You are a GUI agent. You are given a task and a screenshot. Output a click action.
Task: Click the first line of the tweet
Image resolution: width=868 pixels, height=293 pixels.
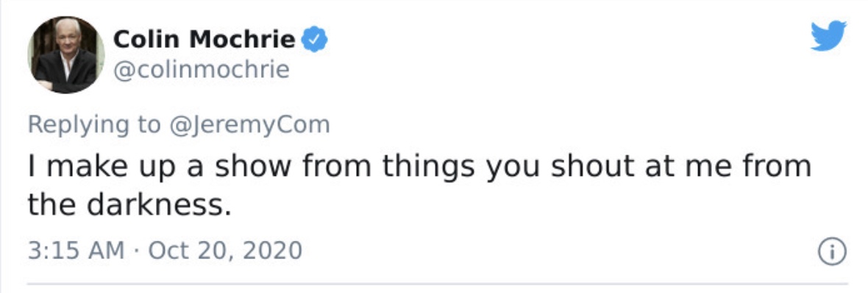point(419,166)
